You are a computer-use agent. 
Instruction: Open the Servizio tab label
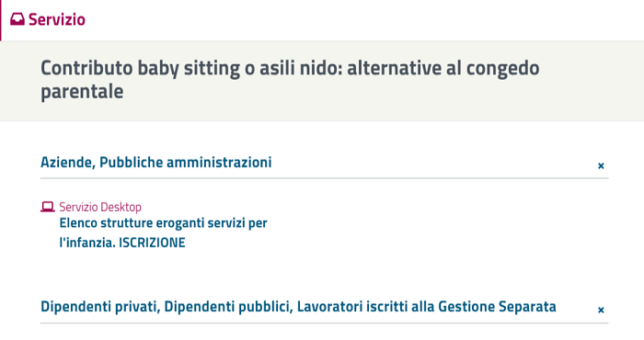[x=57, y=19]
